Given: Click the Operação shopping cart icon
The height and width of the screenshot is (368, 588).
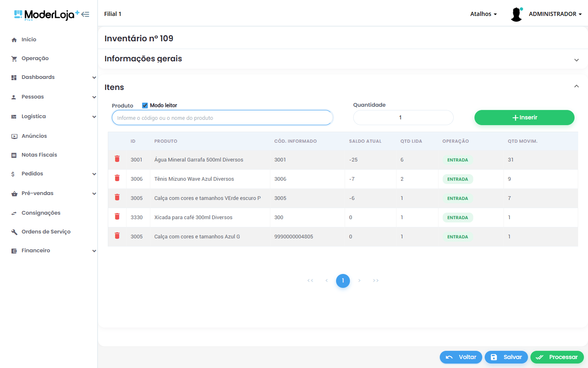Looking at the screenshot, I should click(x=14, y=58).
